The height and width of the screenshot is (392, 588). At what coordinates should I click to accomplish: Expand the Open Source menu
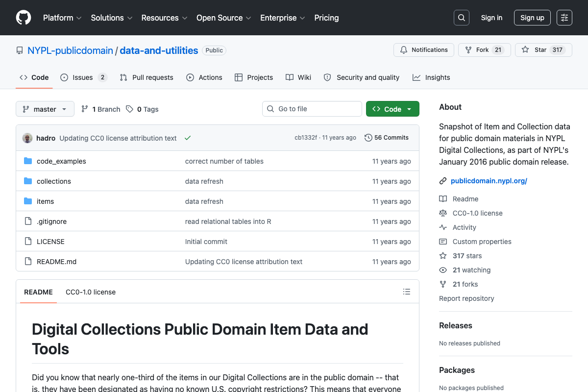point(224,18)
